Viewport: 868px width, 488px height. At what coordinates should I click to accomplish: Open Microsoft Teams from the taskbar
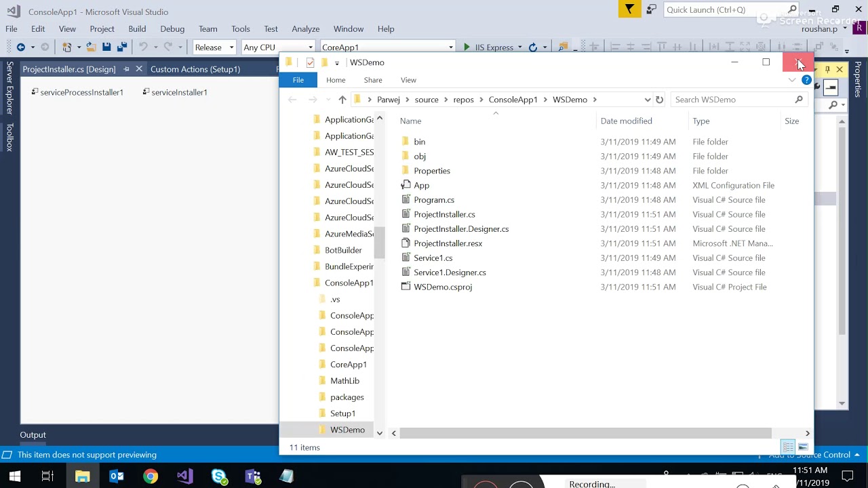(253, 476)
